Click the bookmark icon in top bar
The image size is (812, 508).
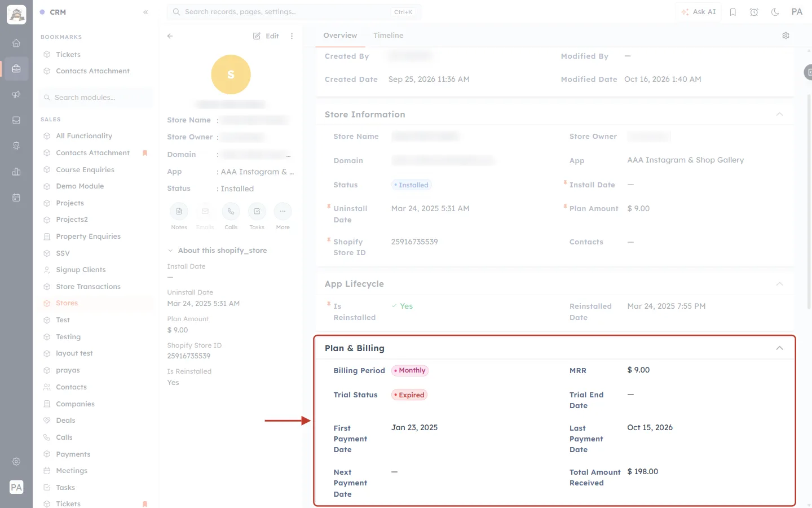point(733,12)
